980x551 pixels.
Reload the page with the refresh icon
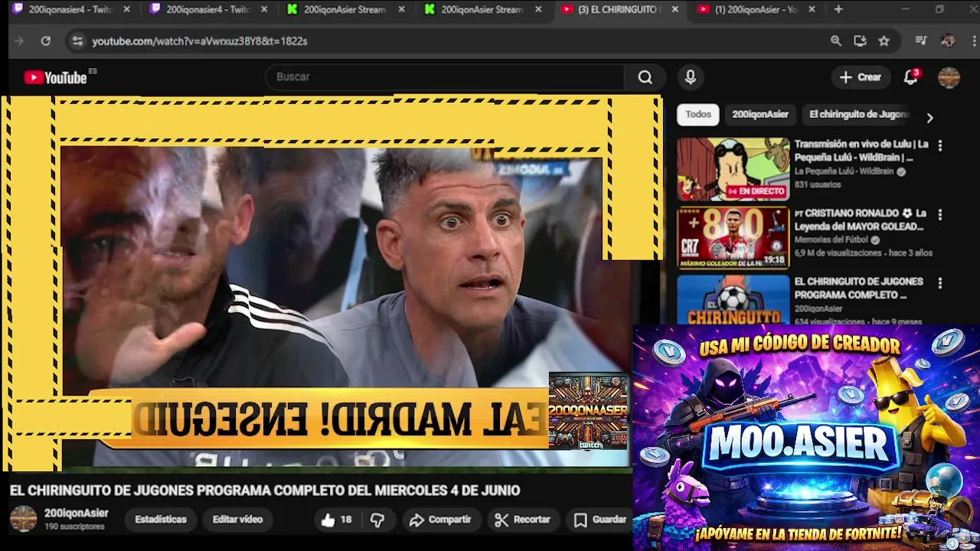coord(46,41)
